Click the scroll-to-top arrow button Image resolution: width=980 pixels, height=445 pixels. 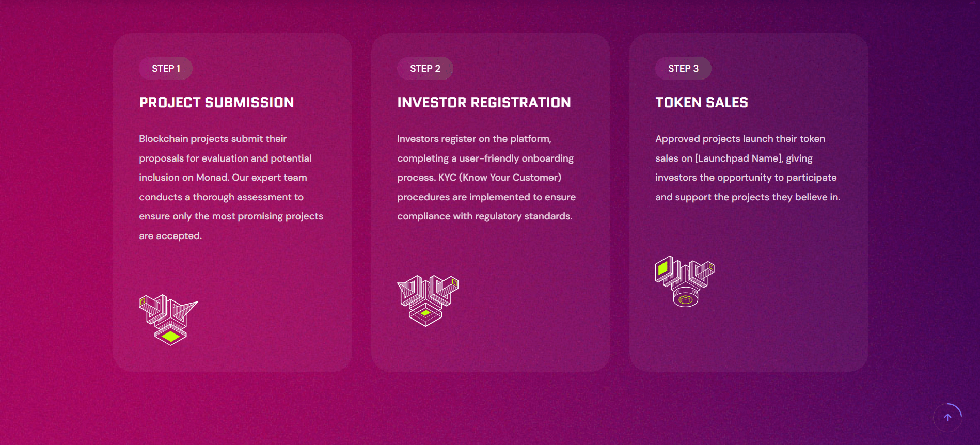pyautogui.click(x=947, y=417)
